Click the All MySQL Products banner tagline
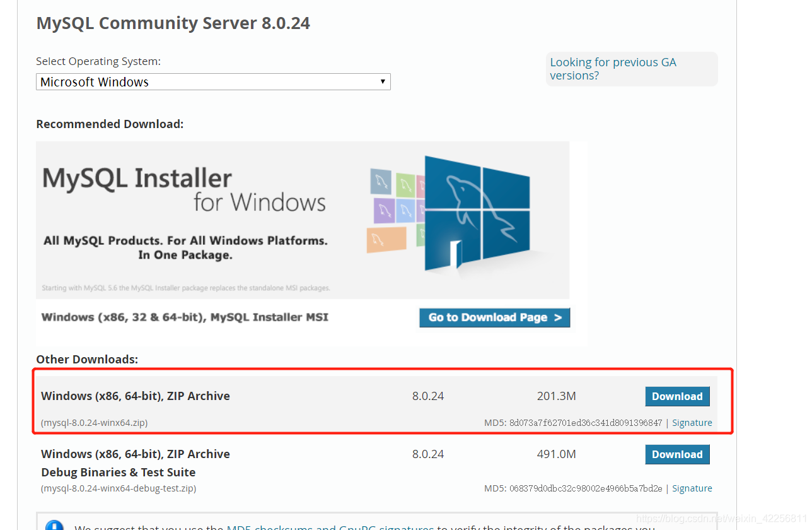 (x=185, y=248)
